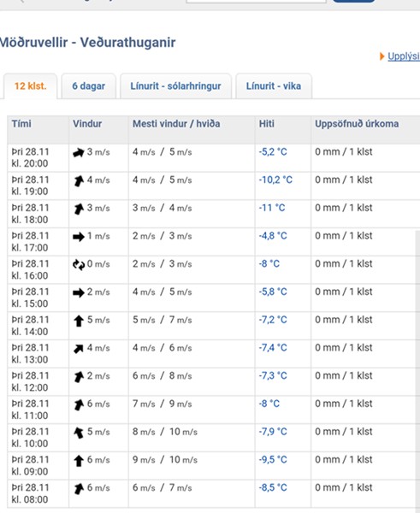
Task: Click wind arrow icon for 10:00 row
Action: tap(79, 433)
